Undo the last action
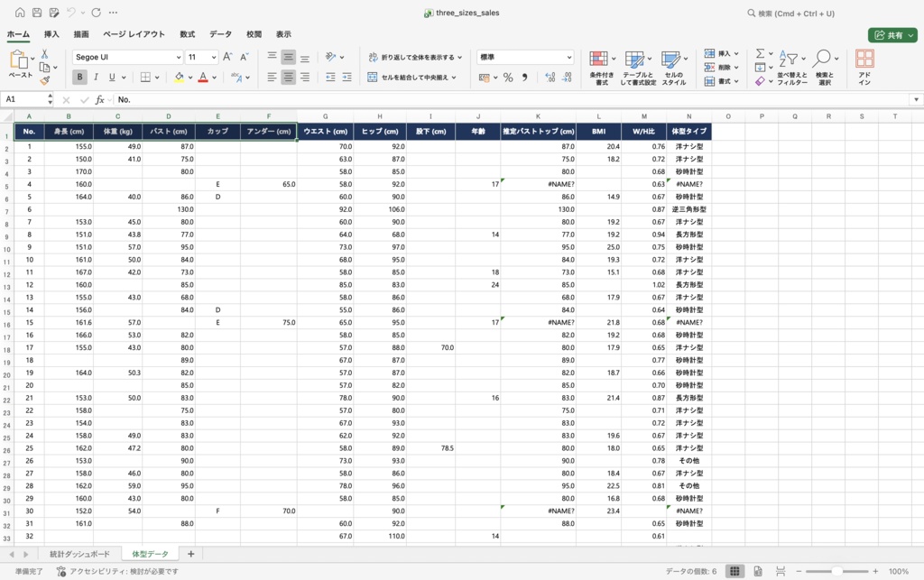 (x=71, y=13)
